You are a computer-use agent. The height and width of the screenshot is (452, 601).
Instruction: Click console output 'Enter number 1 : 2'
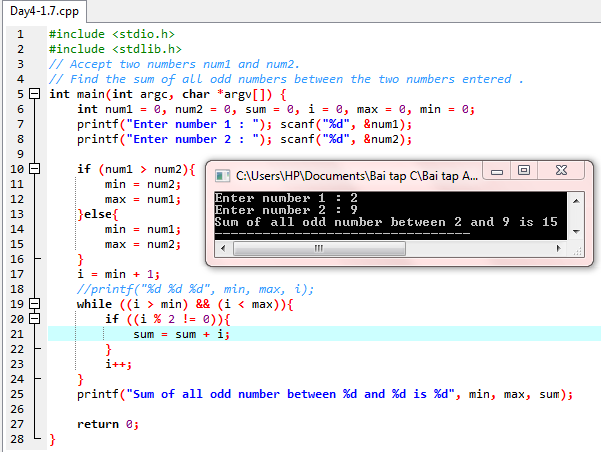coord(286,198)
